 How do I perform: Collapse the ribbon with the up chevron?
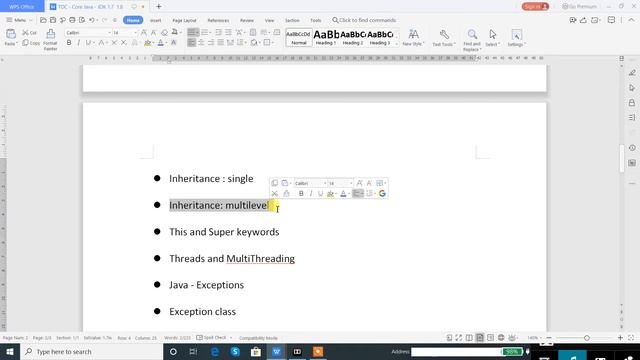click(631, 20)
